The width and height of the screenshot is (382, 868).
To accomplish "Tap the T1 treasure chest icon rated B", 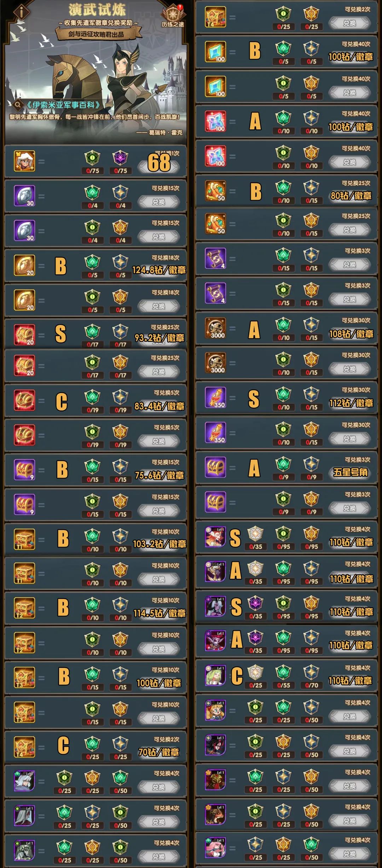I will [24, 539].
